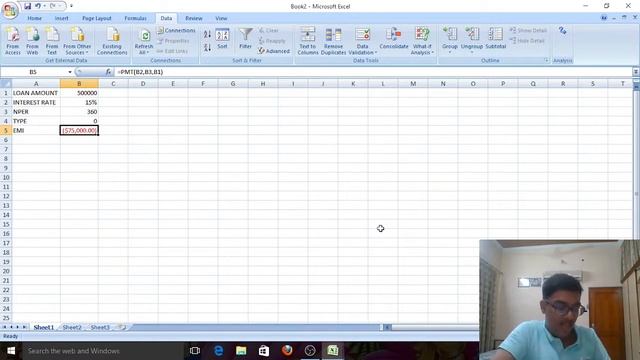This screenshot has width=640, height=360.
Task: Click the horizontal scrollbar
Action: [x=434, y=327]
